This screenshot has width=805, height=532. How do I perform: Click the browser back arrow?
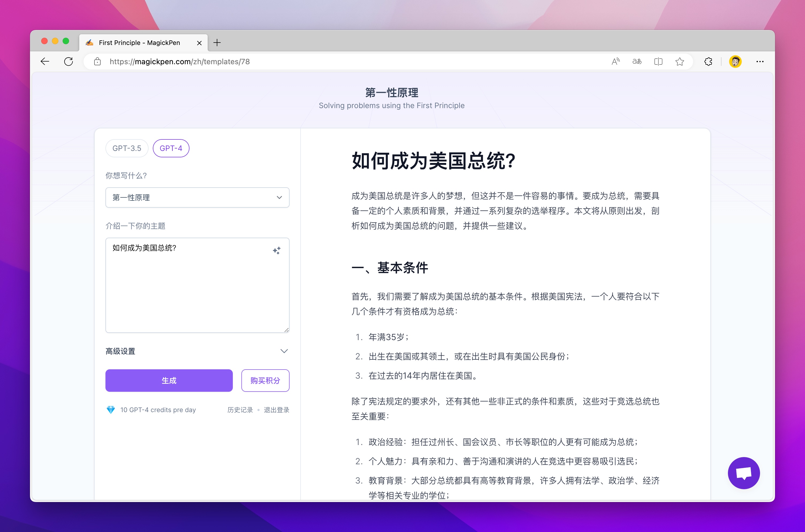(45, 61)
